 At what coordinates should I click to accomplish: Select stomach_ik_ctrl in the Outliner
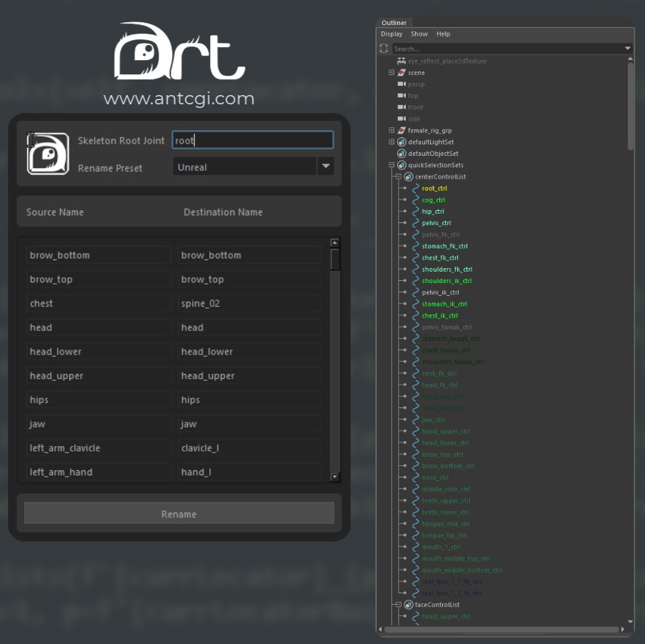click(x=444, y=304)
